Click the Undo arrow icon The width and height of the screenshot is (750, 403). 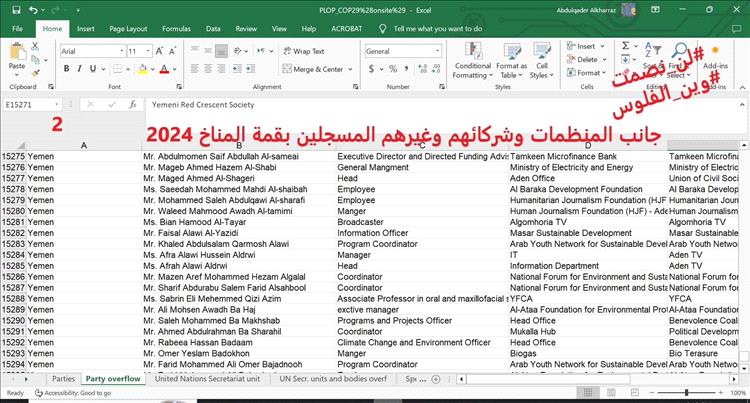[33, 10]
